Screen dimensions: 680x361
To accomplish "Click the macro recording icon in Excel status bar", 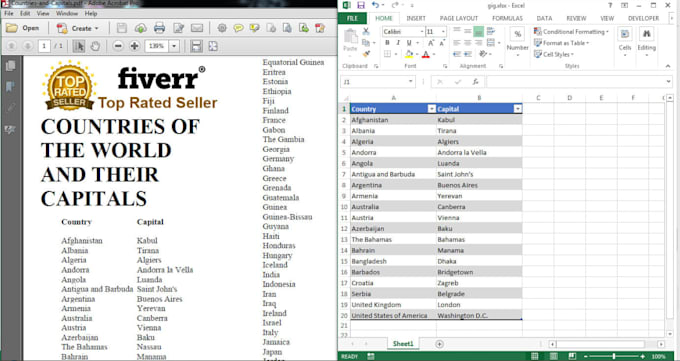I will pyautogui.click(x=371, y=357).
